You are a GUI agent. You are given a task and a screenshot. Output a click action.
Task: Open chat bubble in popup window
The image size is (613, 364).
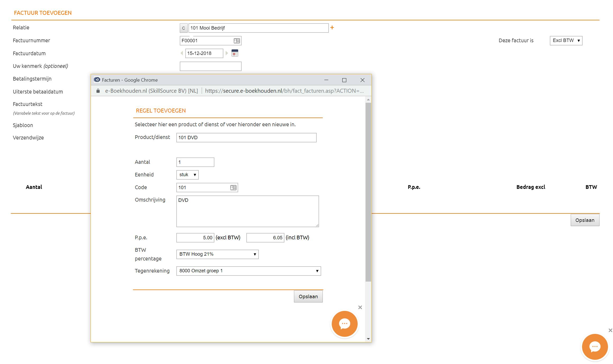coord(344,324)
